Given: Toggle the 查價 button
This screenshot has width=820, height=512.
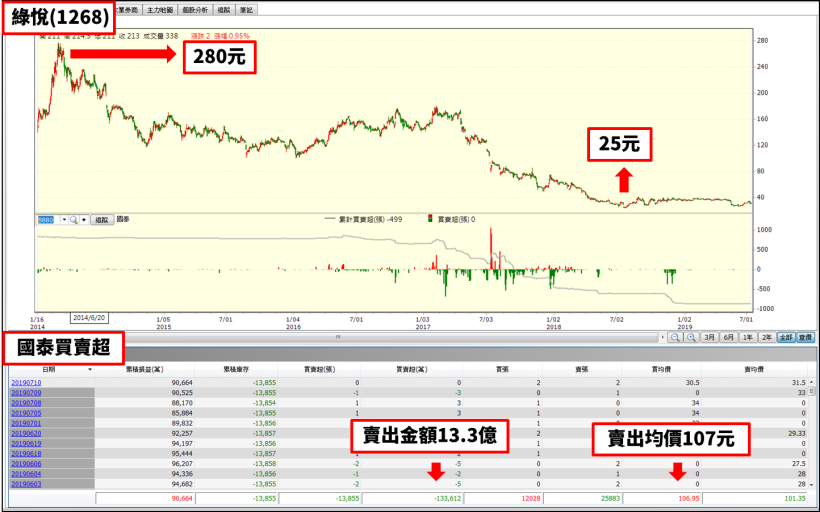Looking at the screenshot, I should tap(805, 338).
